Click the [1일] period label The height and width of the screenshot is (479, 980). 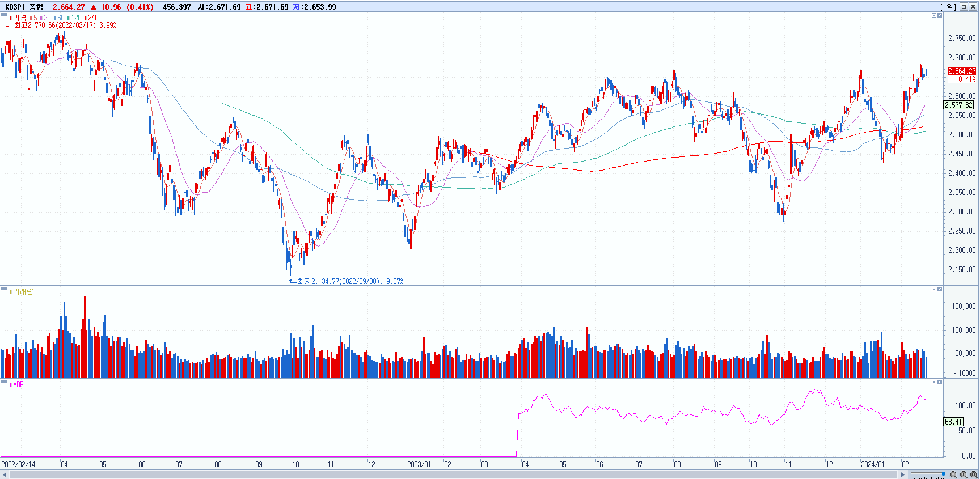(x=948, y=7)
